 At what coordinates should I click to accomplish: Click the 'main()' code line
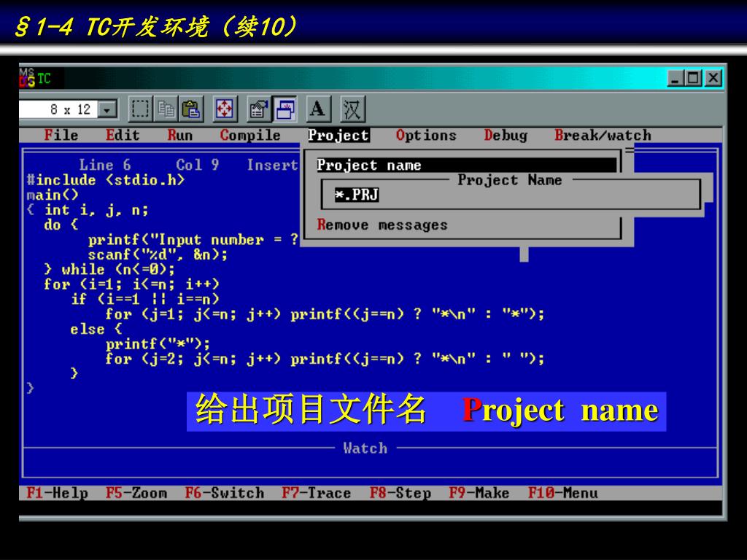(x=53, y=195)
